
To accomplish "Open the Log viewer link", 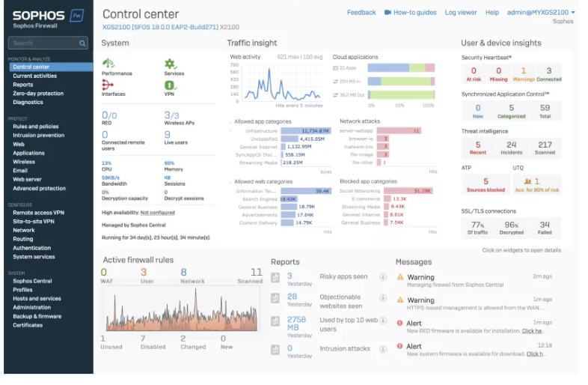I will pyautogui.click(x=460, y=13).
